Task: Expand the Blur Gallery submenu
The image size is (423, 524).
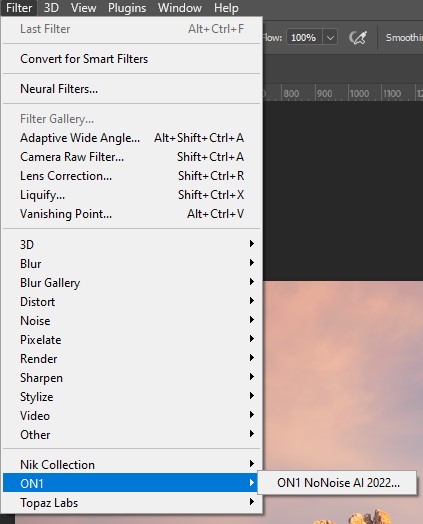Action: click(x=132, y=283)
